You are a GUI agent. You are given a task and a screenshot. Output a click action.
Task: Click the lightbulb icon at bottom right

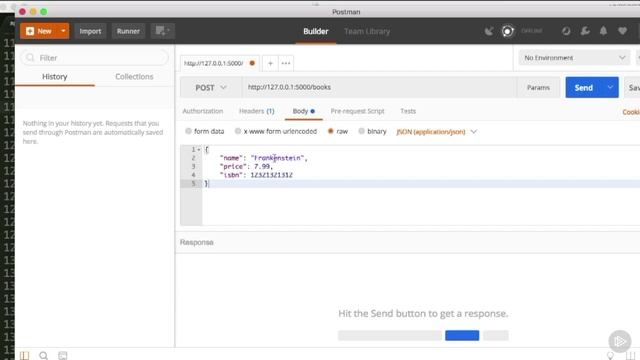point(611,356)
